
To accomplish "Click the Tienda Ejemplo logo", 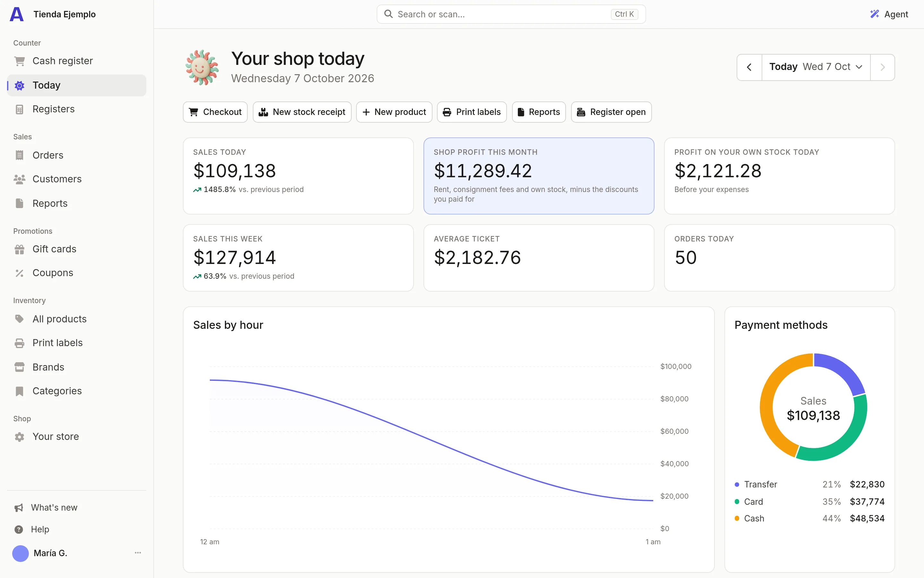I will point(16,14).
